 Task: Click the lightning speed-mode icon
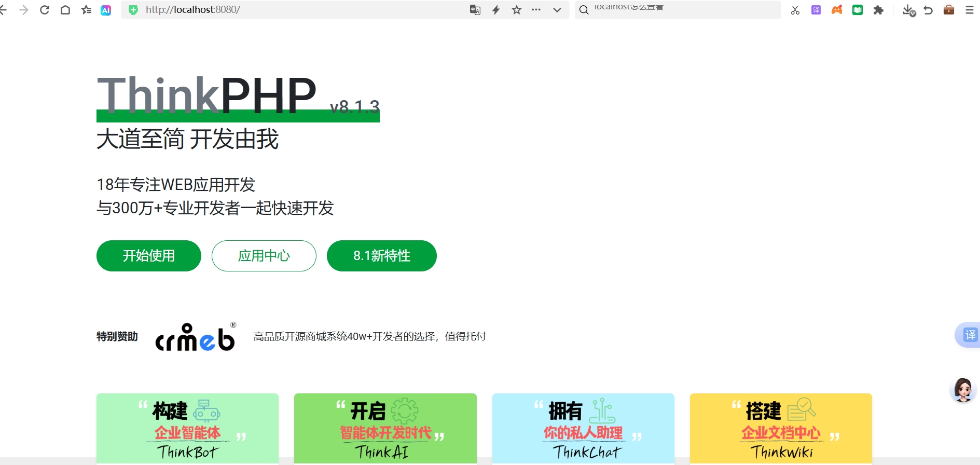[x=496, y=10]
